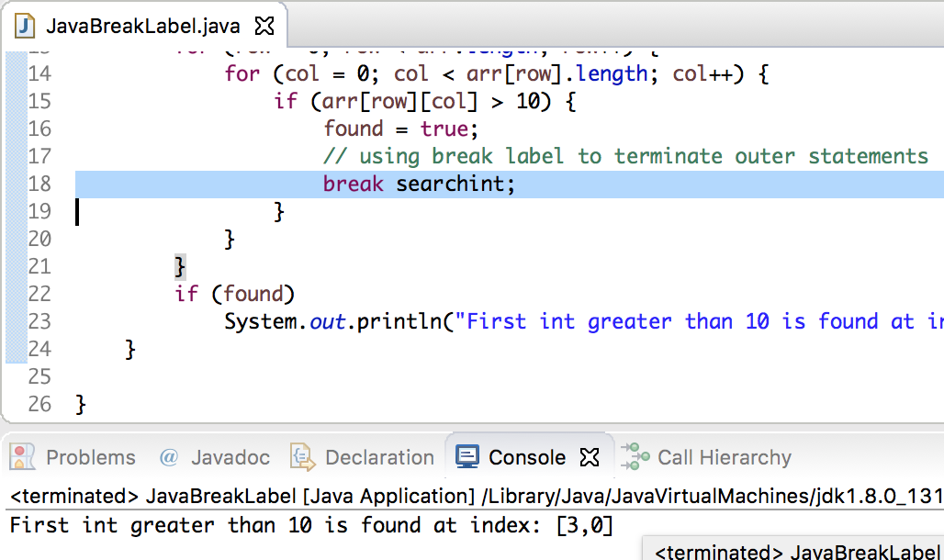The width and height of the screenshot is (944, 560).
Task: Click the Console monitor icon
Action: 467,457
